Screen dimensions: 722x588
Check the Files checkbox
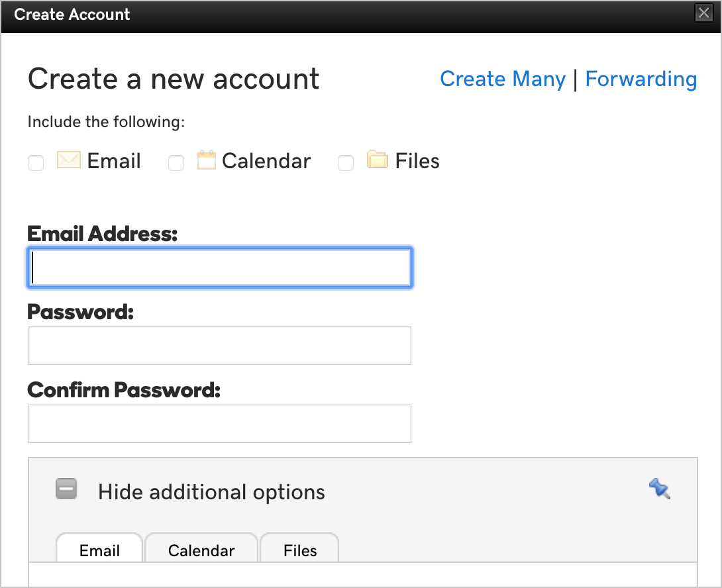tap(346, 163)
